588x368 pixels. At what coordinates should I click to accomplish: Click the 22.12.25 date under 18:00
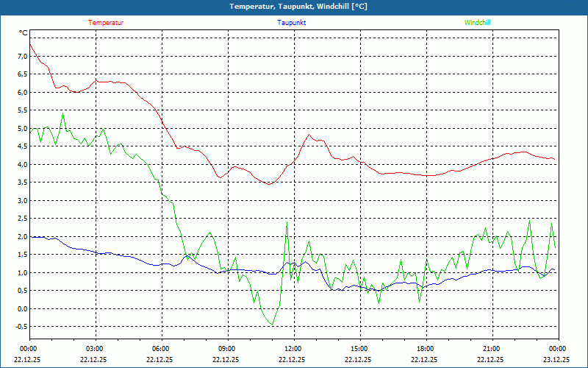point(425,359)
